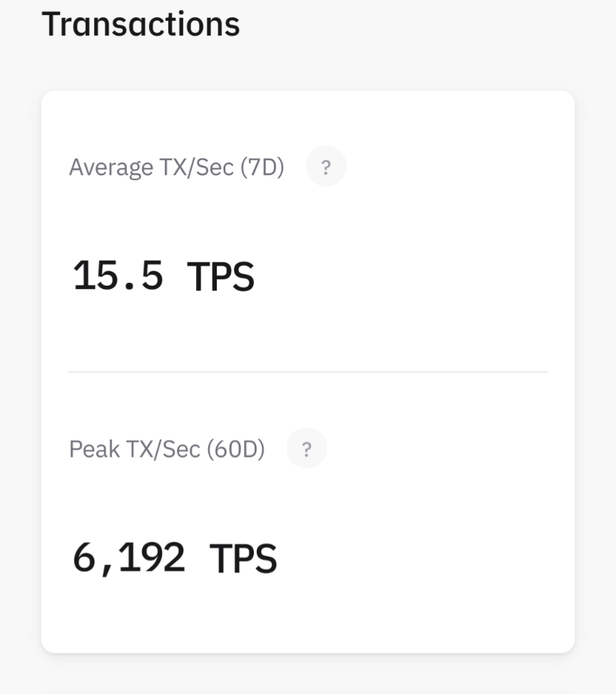This screenshot has height=694, width=616.
Task: Open help icon beside Average TX/Sec (7D)
Action: click(x=326, y=167)
